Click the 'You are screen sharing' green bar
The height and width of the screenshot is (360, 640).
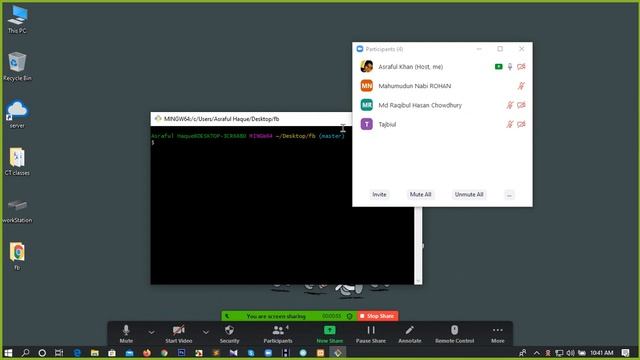[289, 316]
